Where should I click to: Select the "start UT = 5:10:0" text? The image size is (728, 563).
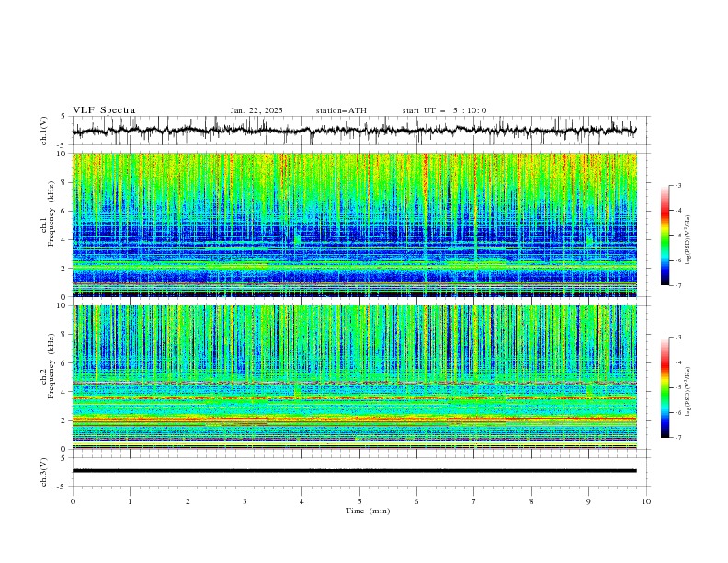pyautogui.click(x=444, y=110)
